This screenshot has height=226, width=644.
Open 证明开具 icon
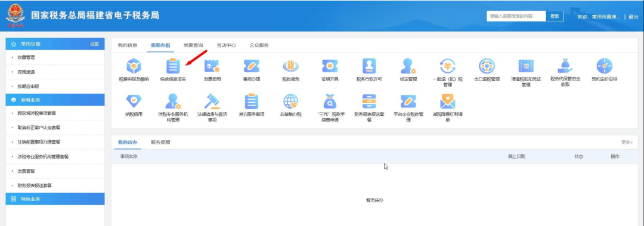point(330,66)
